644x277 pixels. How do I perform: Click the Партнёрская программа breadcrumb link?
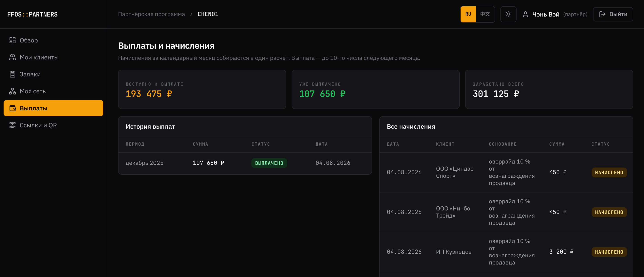[152, 14]
